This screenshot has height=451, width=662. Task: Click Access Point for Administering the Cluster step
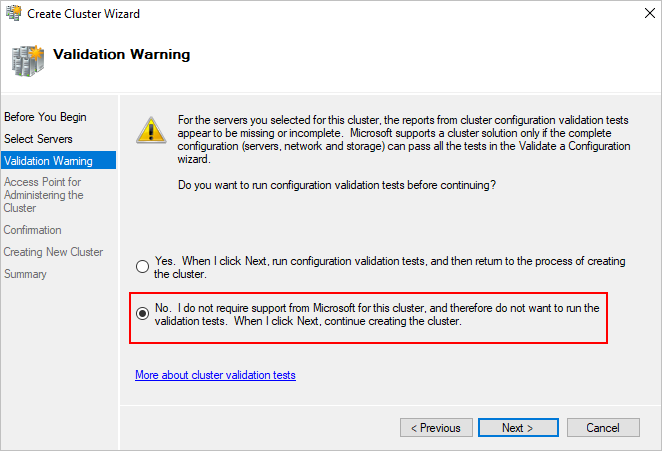click(x=43, y=195)
